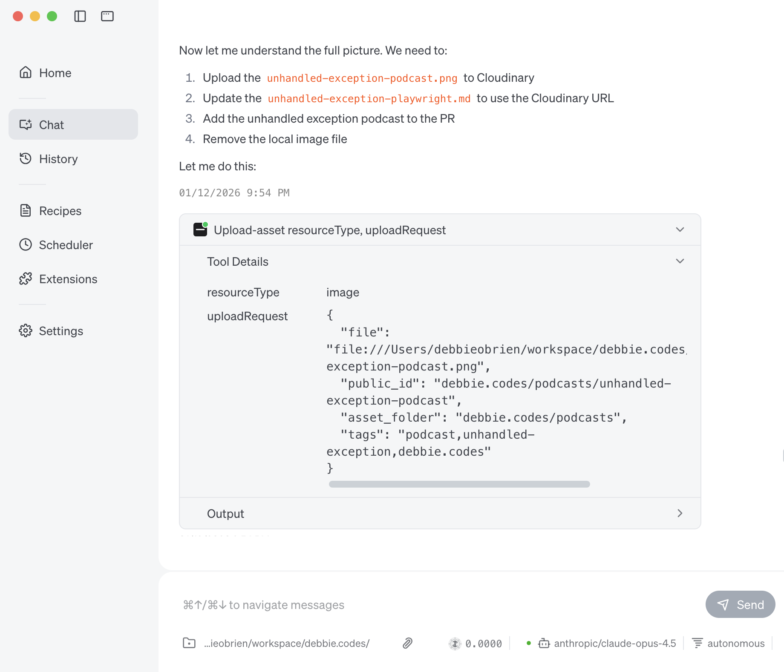Click the new window icon
Screen dimensions: 784x672
point(107,16)
